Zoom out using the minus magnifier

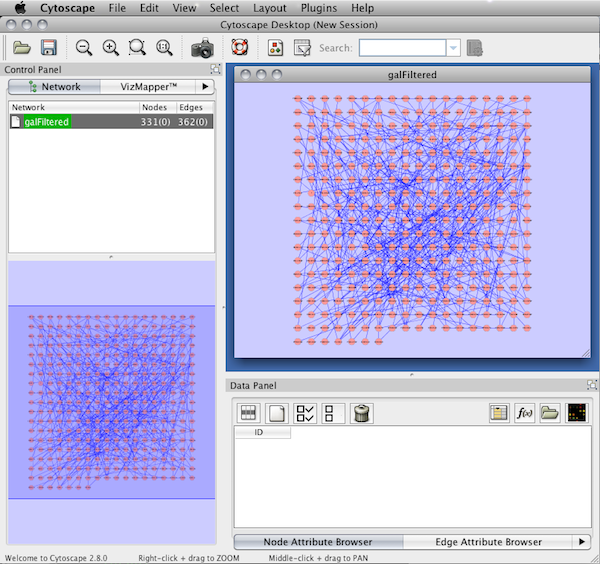pyautogui.click(x=84, y=47)
